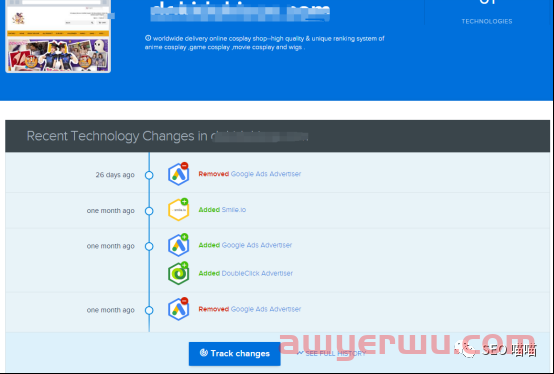This screenshot has height=374, width=554.
Task: Click the Smile.io hexagon icon
Action: click(x=178, y=210)
